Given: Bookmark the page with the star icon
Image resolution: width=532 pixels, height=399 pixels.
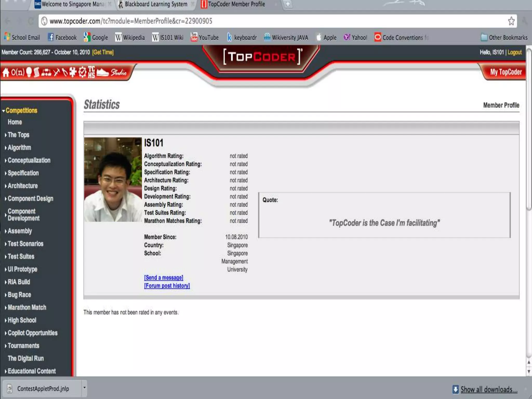Looking at the screenshot, I should click(x=511, y=21).
